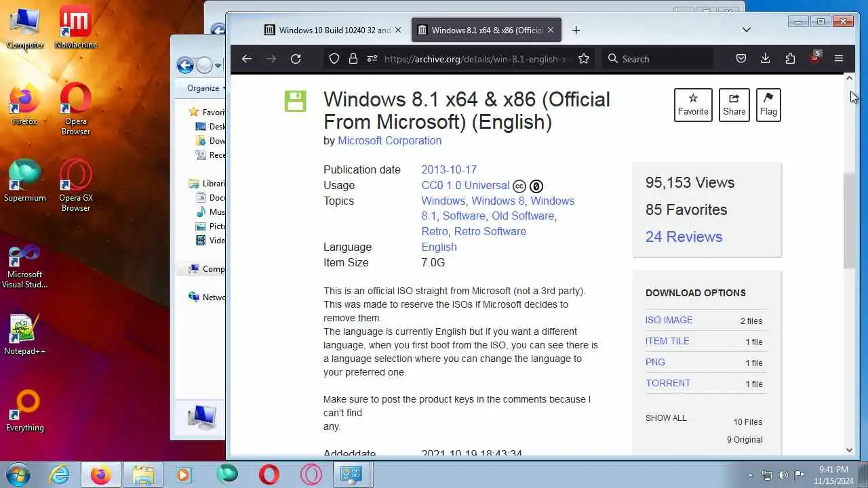868x488 pixels.
Task: Open site permissions icon in address bar
Action: [372, 59]
